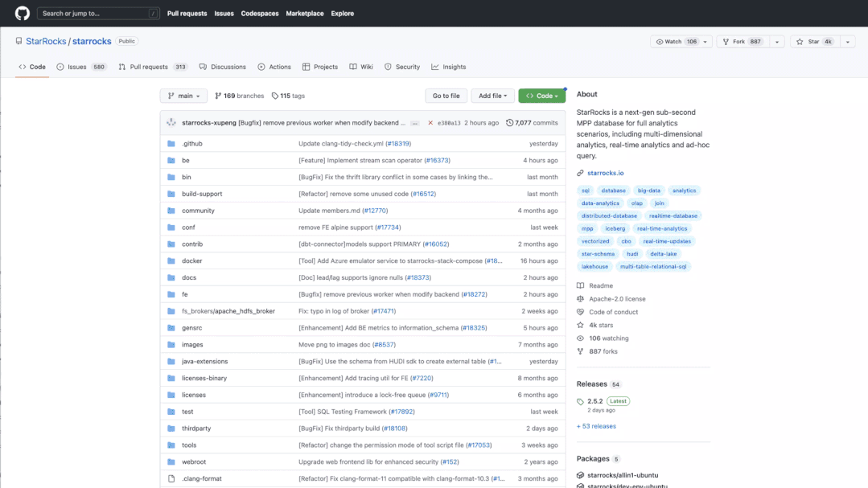
Task: Click the folder icon for .github
Action: click(171, 143)
